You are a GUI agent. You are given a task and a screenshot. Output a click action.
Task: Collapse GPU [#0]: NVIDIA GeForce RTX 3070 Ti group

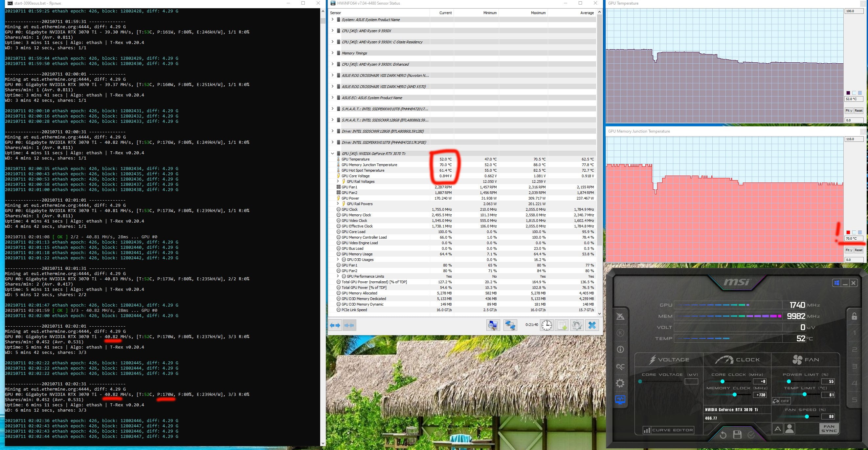coord(332,153)
